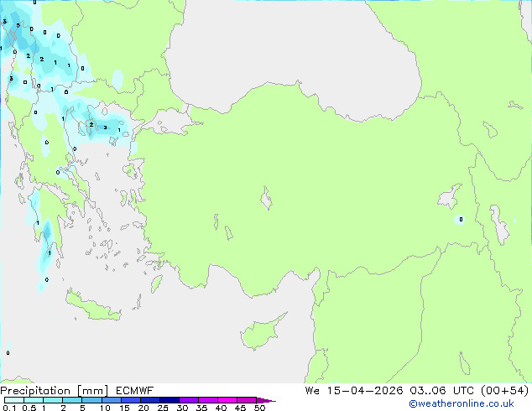Click the "30" legend scale number

click(182, 408)
